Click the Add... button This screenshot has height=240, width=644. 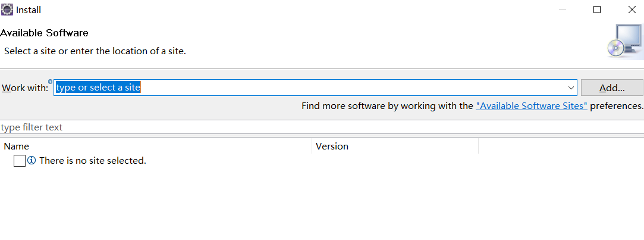point(612,88)
